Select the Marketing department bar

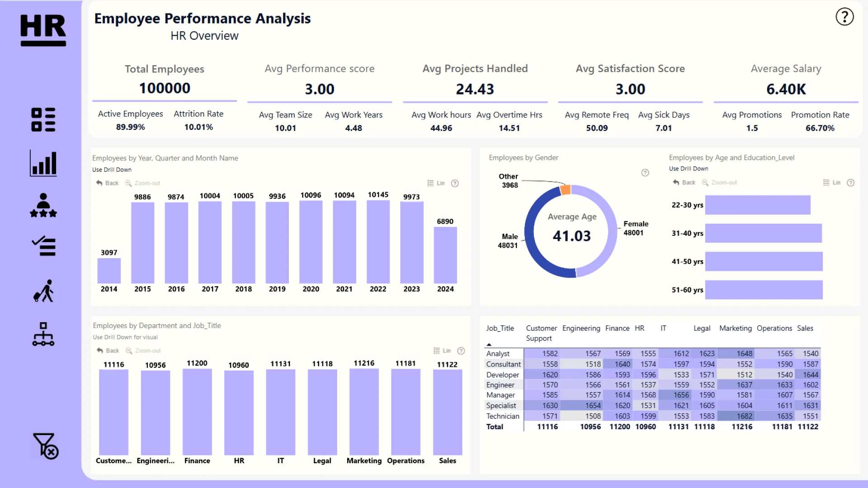click(x=364, y=412)
